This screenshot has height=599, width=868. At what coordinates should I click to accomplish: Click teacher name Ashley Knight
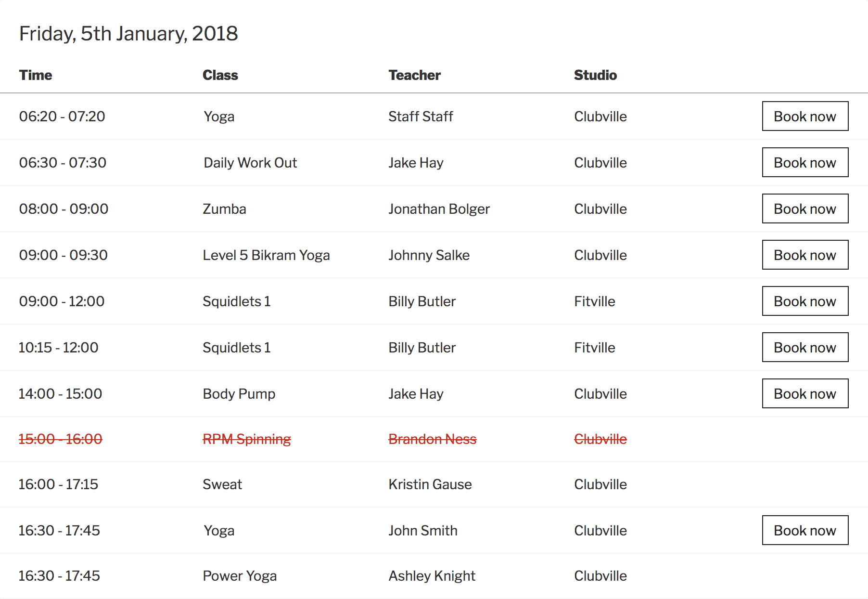[432, 576]
